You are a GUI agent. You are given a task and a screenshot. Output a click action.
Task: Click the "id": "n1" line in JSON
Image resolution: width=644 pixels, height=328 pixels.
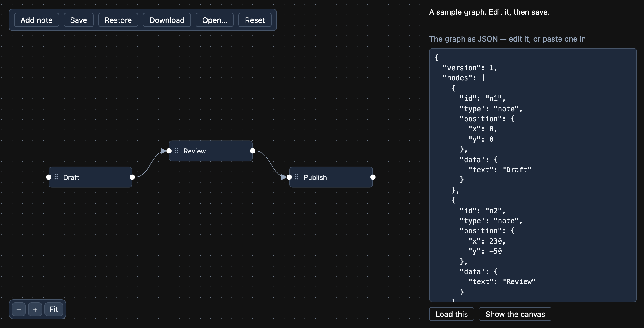coord(483,98)
